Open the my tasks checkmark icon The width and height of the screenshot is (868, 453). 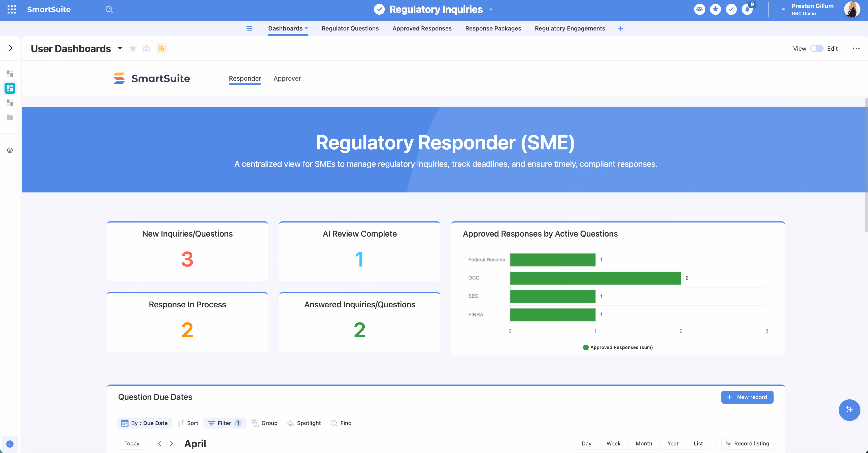[731, 9]
